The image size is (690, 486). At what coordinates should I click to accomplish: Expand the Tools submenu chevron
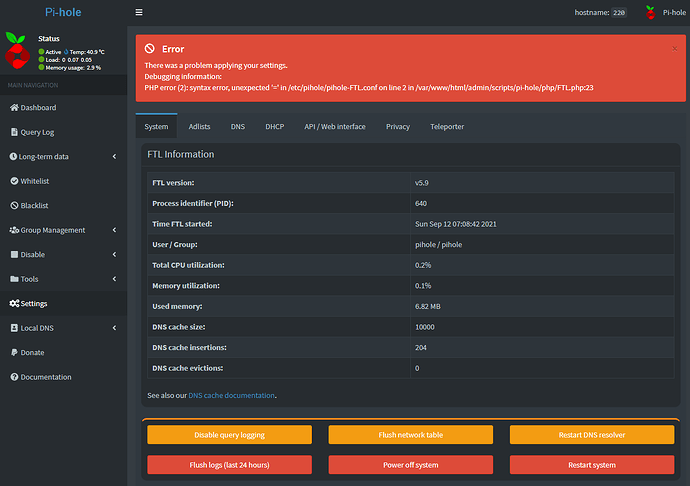[114, 279]
